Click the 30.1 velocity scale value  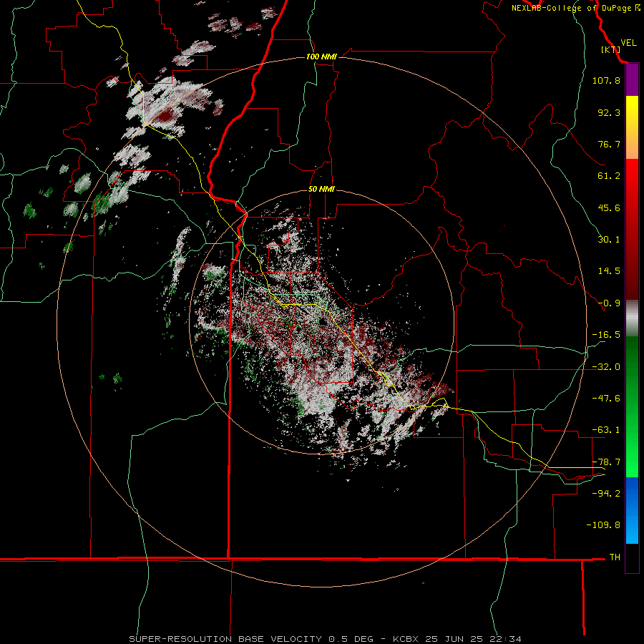tap(609, 240)
